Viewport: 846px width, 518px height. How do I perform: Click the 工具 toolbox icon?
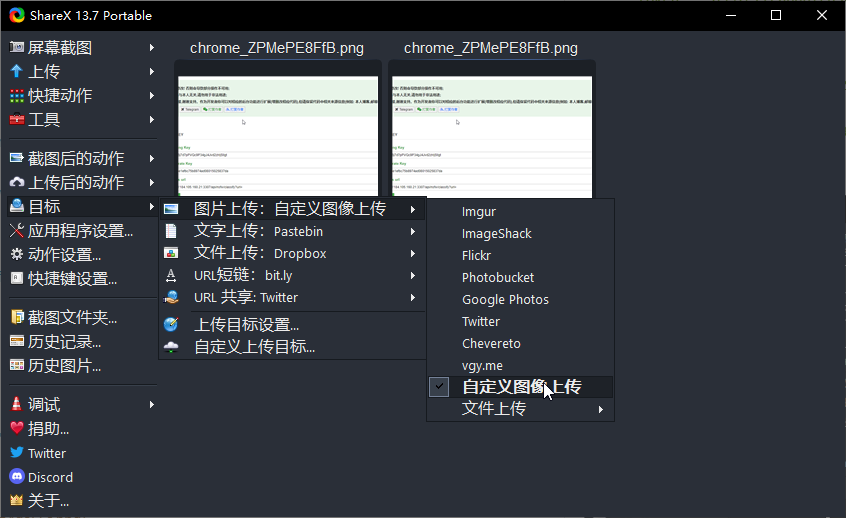point(16,119)
